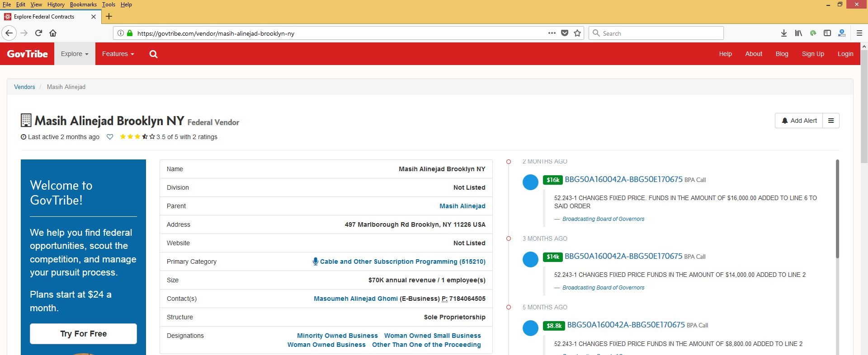The height and width of the screenshot is (355, 868).
Task: Open page actions three-dot menu
Action: 552,33
